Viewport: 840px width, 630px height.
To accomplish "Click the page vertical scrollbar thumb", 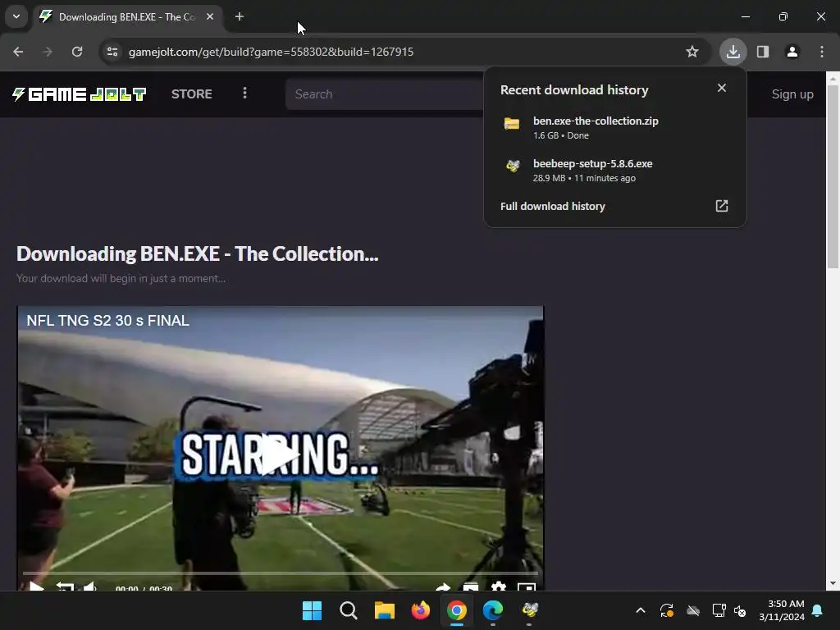I will pyautogui.click(x=833, y=176).
